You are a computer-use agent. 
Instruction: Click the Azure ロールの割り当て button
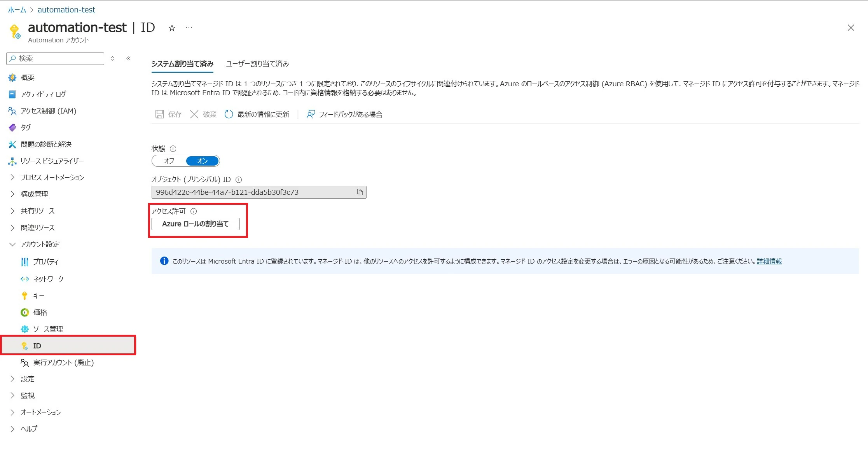click(x=195, y=224)
